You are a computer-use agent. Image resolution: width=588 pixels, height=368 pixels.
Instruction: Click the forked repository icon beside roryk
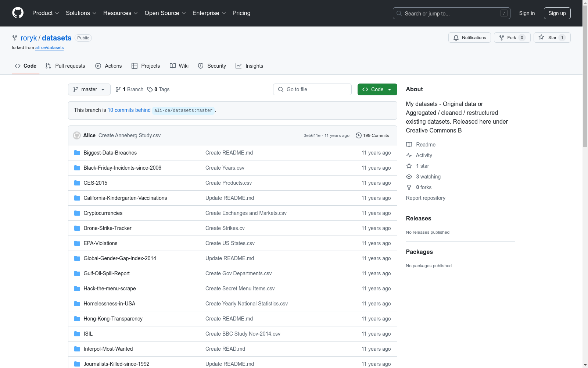pyautogui.click(x=15, y=38)
